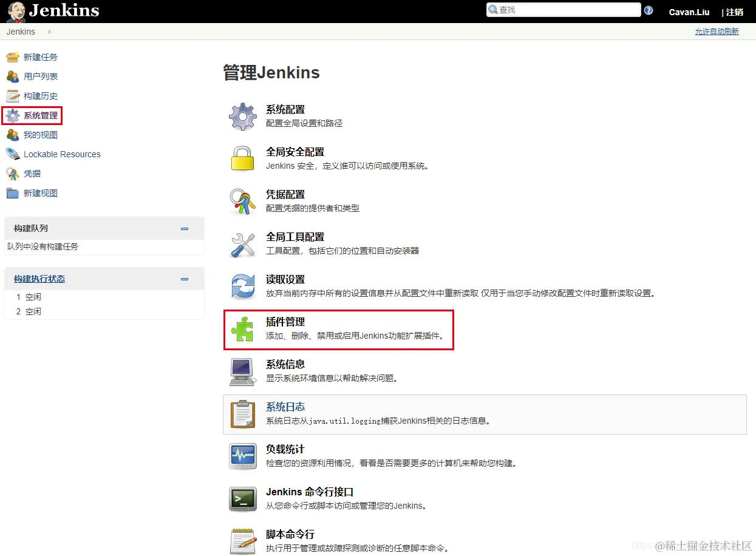Open the 系统配置 title link

coord(285,110)
